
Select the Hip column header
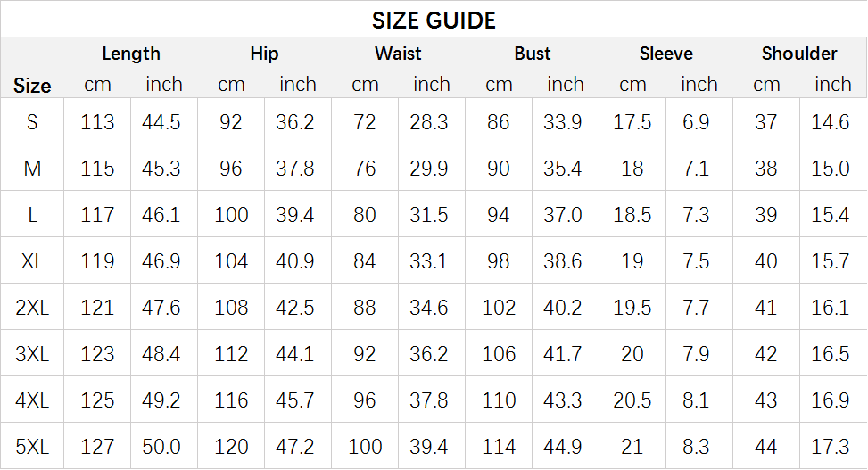pyautogui.click(x=264, y=54)
